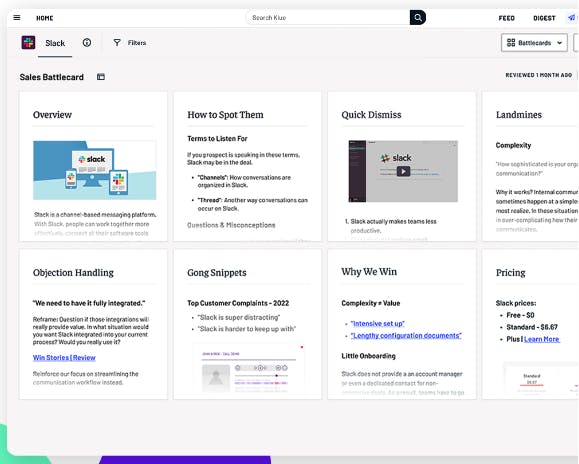Click the Slack logo icon
The image size is (579, 464).
tap(28, 42)
